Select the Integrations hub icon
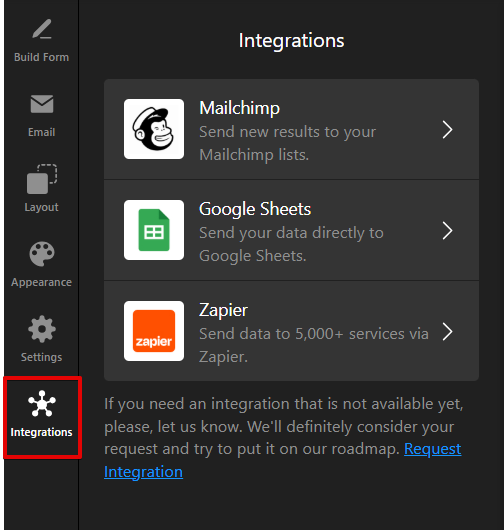 [42, 404]
